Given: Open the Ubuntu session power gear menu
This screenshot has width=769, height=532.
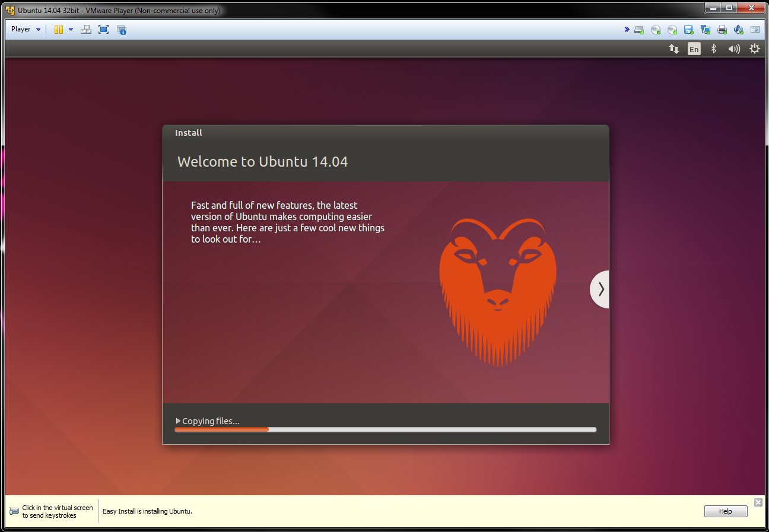Looking at the screenshot, I should (x=755, y=49).
